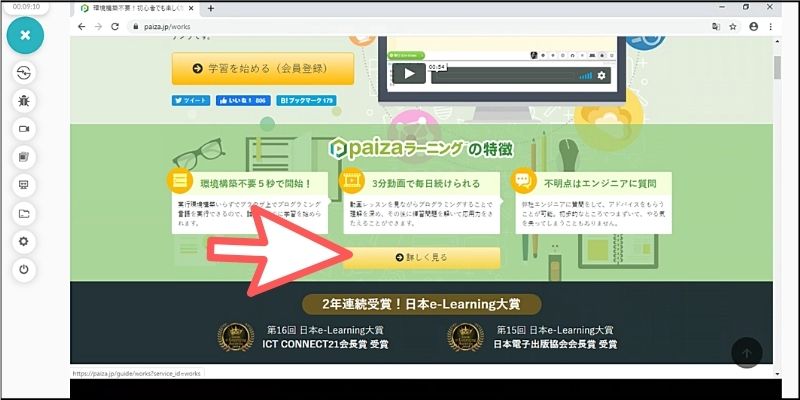
Task: Click the B! ブックマーク button
Action: pos(307,101)
